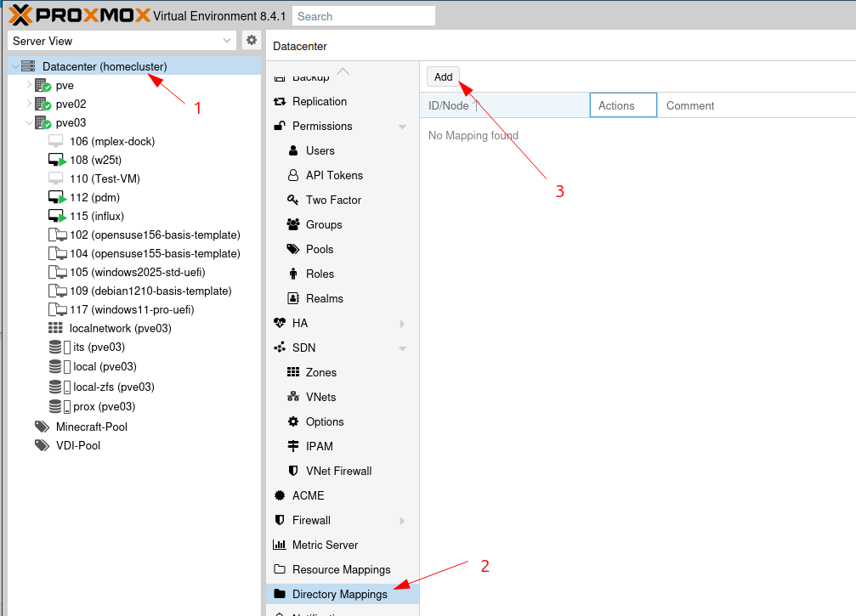Expand the HA submenu arrow
The height and width of the screenshot is (616, 856).
pos(402,324)
